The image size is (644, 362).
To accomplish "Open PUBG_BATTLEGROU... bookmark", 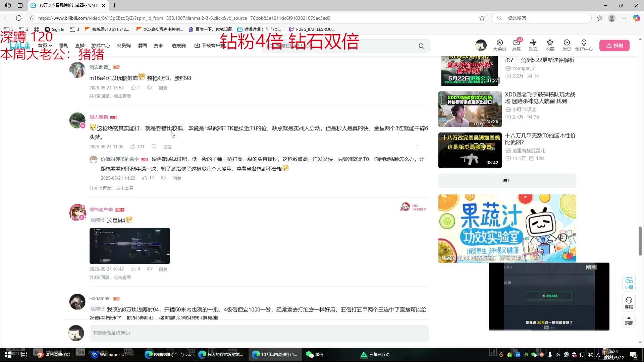I will point(312,29).
